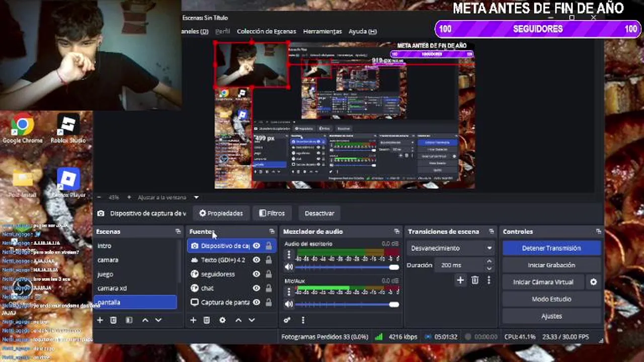Screen dimensions: 644x362
Task: Pop out the Escenas dock panel
Action: 178,231
